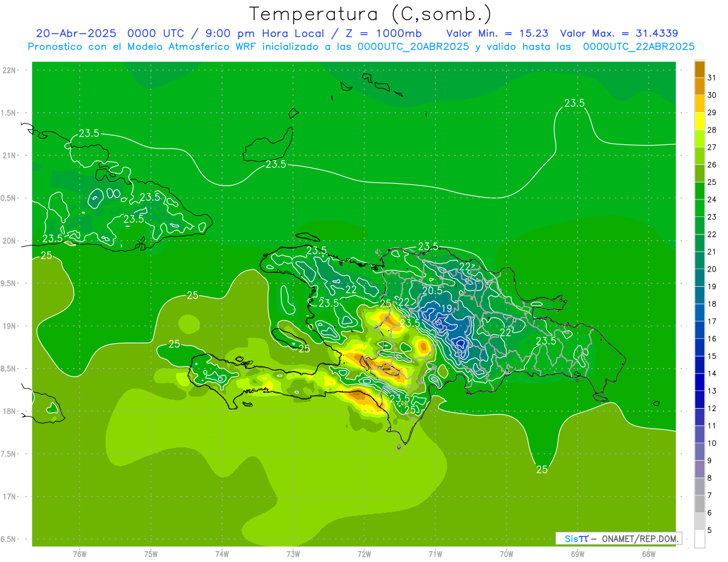728x562 pixels.
Task: Click the '28' value on color scale
Action: tap(712, 130)
